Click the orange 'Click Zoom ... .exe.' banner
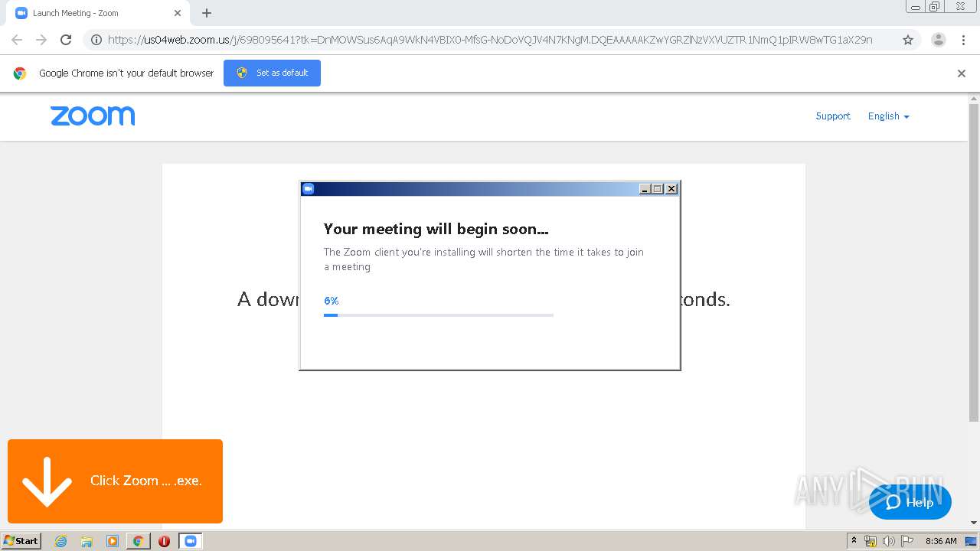 pos(115,481)
